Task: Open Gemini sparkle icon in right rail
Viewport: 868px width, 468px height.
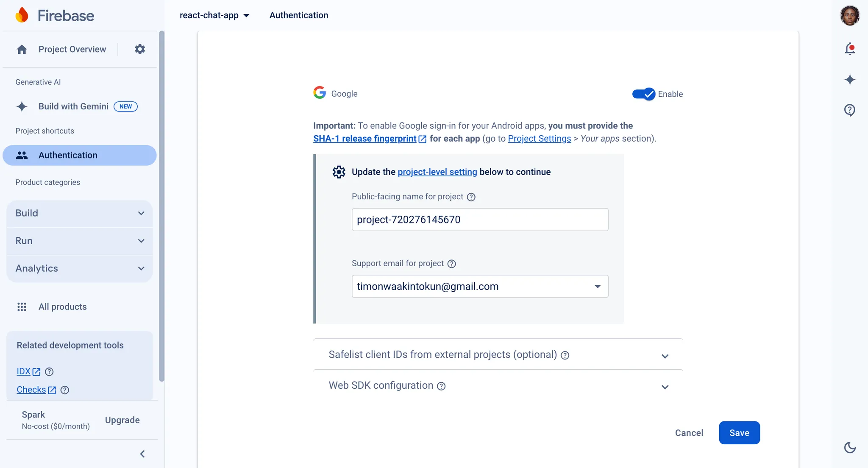Action: click(x=849, y=80)
